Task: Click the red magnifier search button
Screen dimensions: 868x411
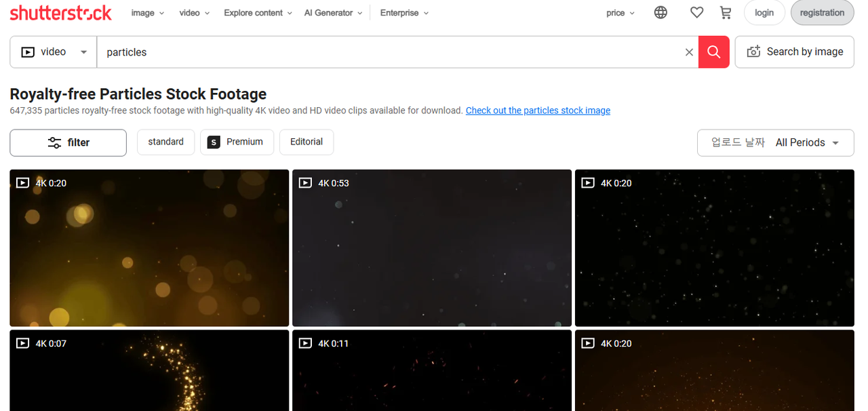Action: (713, 52)
